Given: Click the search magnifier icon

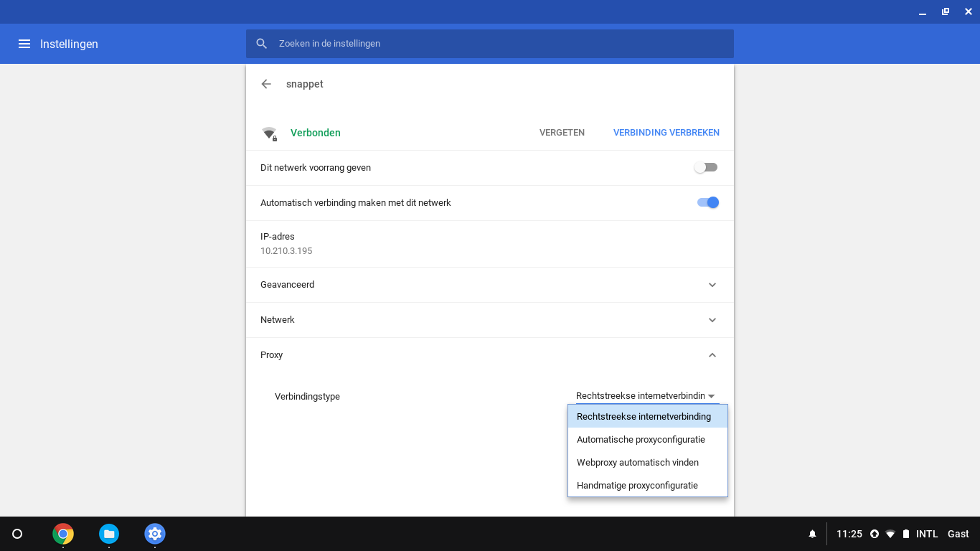Looking at the screenshot, I should [x=262, y=44].
